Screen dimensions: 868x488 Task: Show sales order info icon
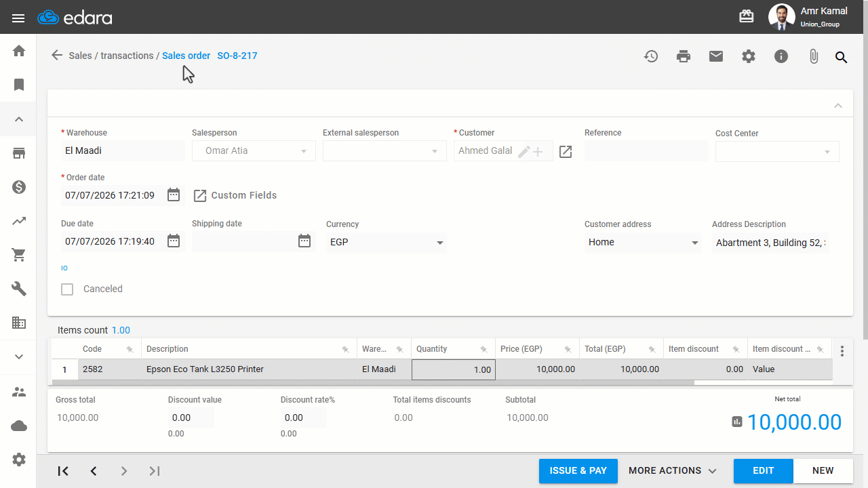pyautogui.click(x=781, y=56)
